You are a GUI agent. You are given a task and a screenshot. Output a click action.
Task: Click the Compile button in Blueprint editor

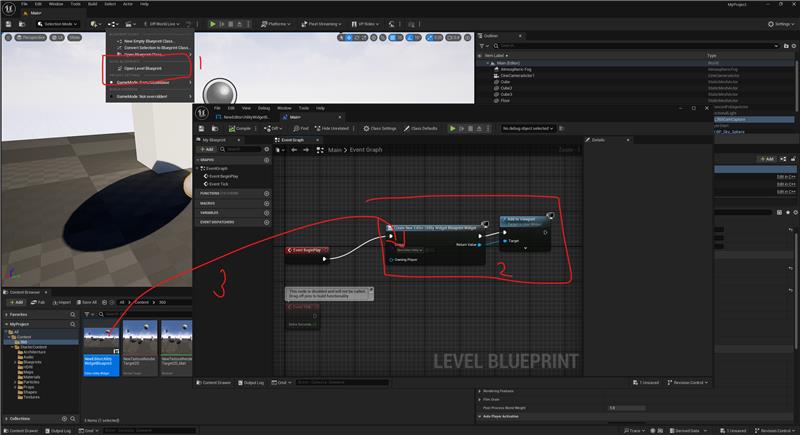point(240,129)
